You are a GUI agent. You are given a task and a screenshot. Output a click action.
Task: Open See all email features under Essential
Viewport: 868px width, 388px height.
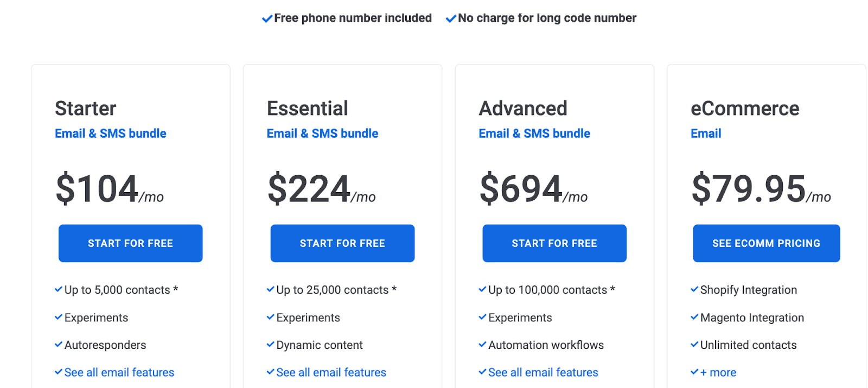[331, 372]
